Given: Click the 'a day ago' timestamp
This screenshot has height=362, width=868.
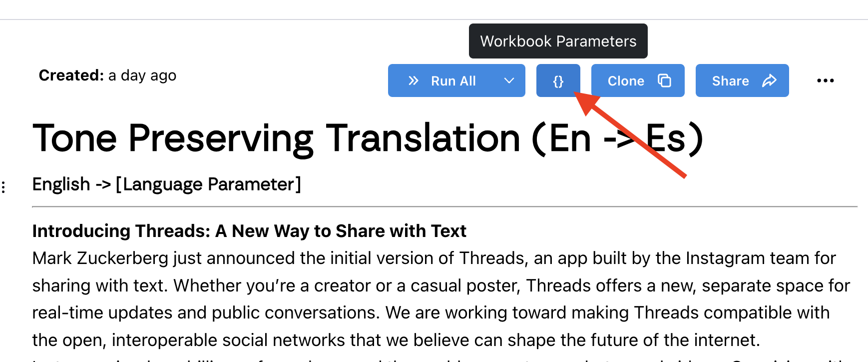Looking at the screenshot, I should pyautogui.click(x=142, y=75).
